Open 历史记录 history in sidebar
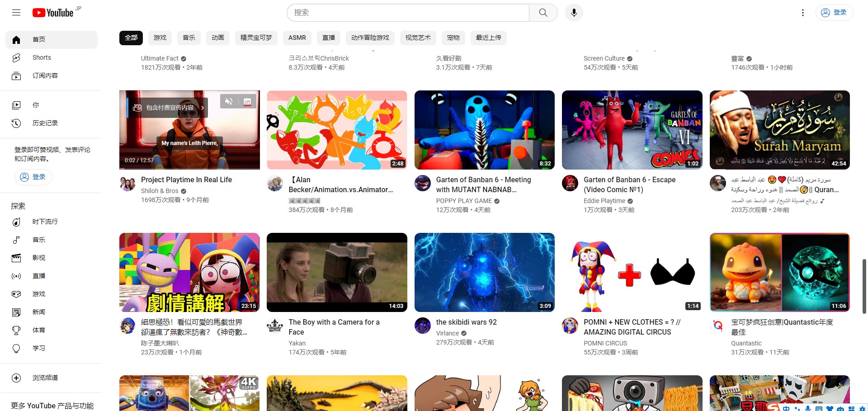 (x=52, y=123)
